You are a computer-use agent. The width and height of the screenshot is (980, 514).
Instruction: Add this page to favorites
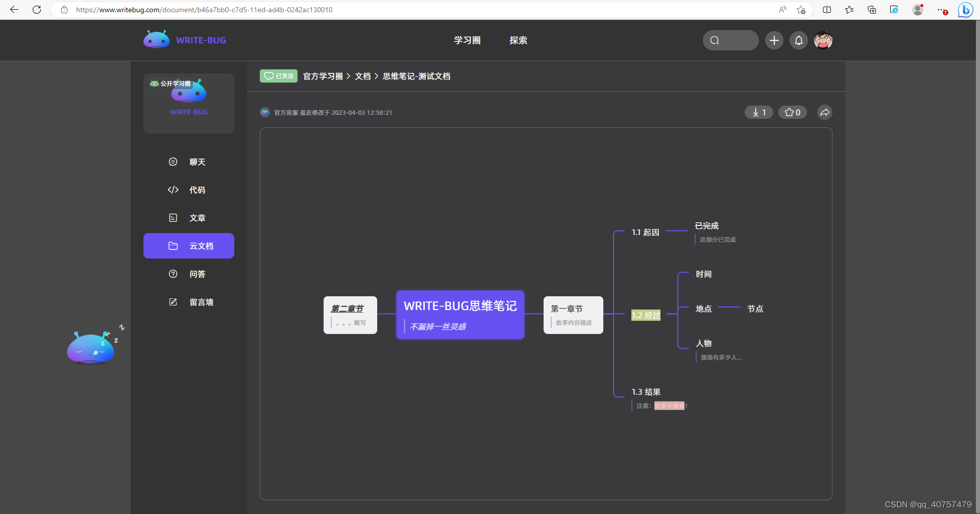(801, 10)
